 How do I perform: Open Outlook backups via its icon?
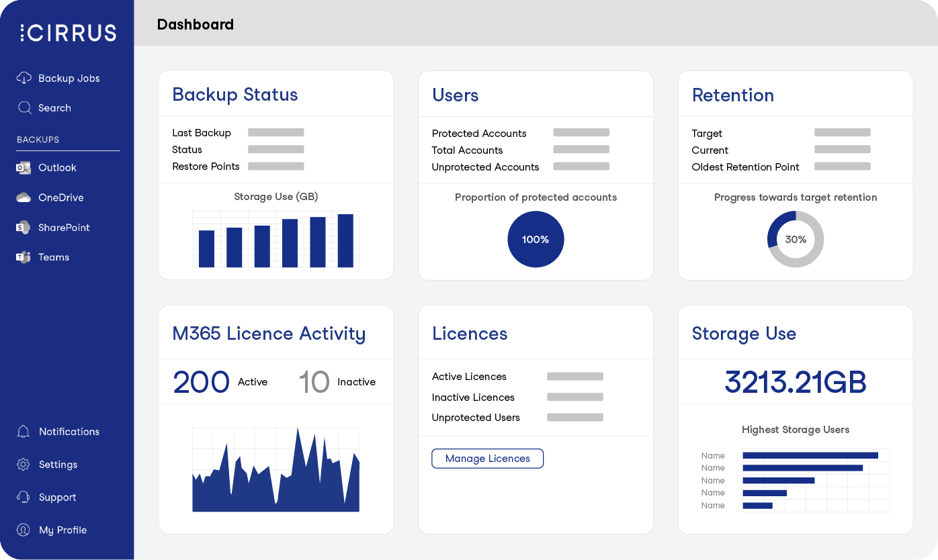pyautogui.click(x=24, y=168)
